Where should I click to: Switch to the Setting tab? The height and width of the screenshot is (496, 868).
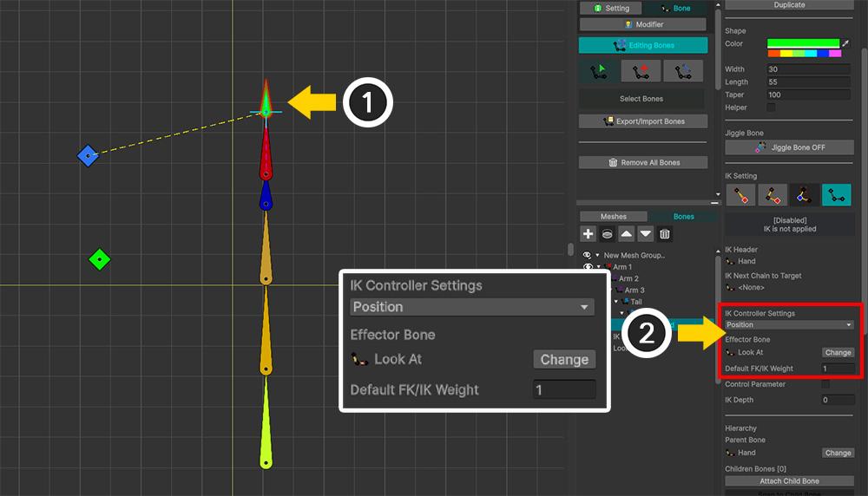pyautogui.click(x=611, y=9)
